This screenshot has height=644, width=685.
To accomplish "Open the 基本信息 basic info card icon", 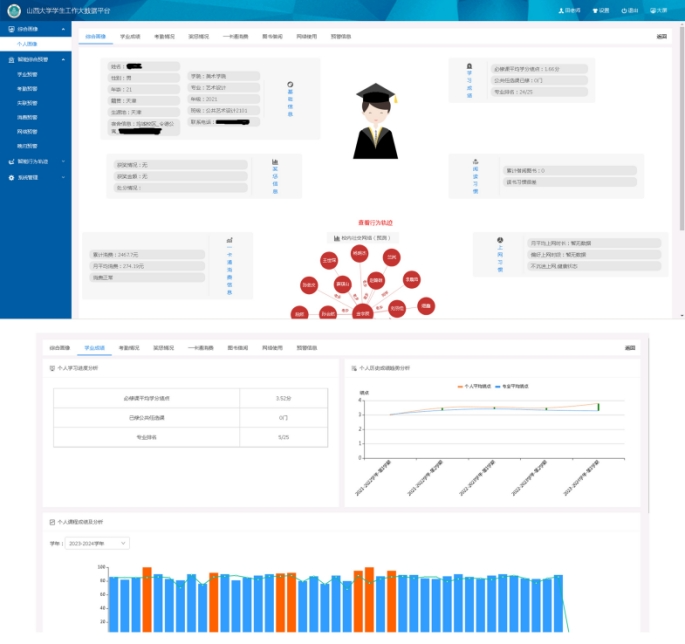I will click(290, 85).
